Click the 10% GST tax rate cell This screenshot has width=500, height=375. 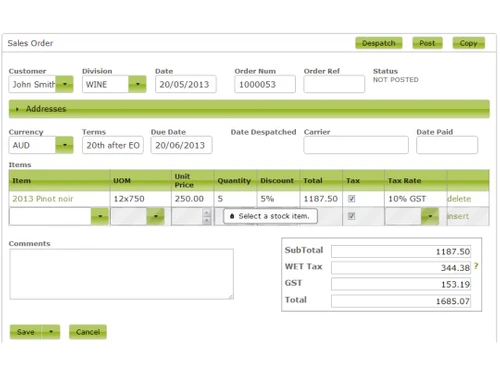tap(415, 199)
